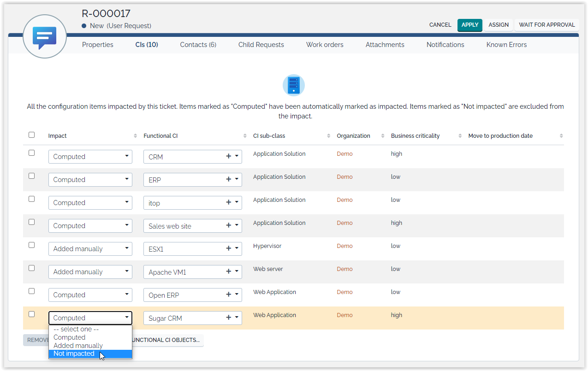Viewport: 588px width, 371px height.
Task: Click the blue configuration item icon above the description
Action: (294, 85)
